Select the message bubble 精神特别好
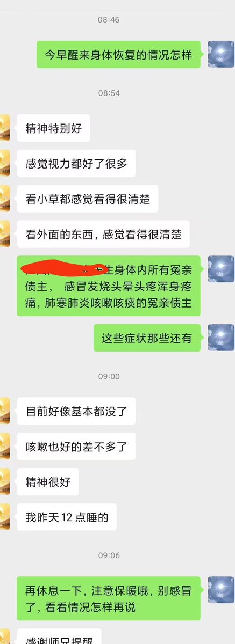 [54, 128]
